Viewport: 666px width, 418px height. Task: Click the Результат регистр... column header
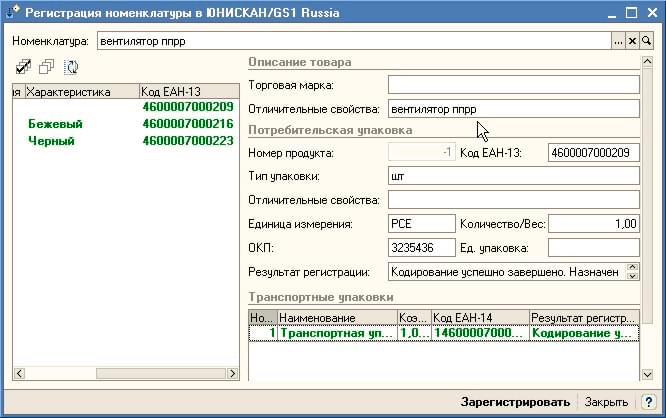[x=584, y=318]
